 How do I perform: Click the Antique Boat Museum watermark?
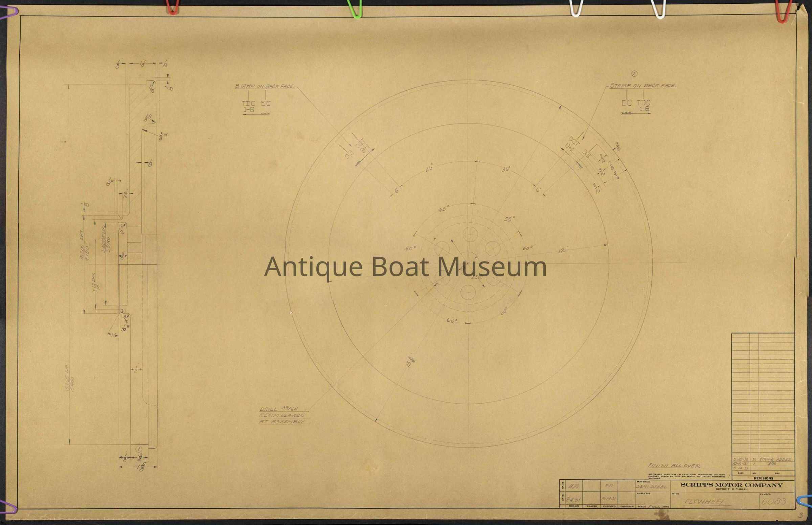[x=405, y=267]
